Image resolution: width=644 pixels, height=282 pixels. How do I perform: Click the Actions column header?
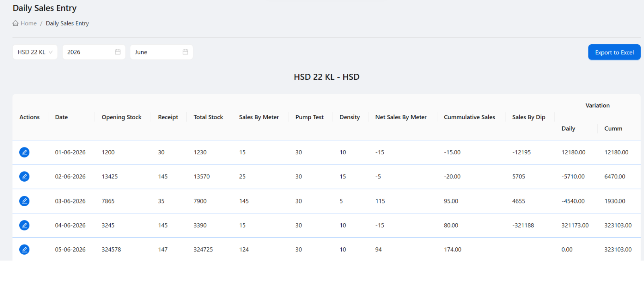click(29, 117)
